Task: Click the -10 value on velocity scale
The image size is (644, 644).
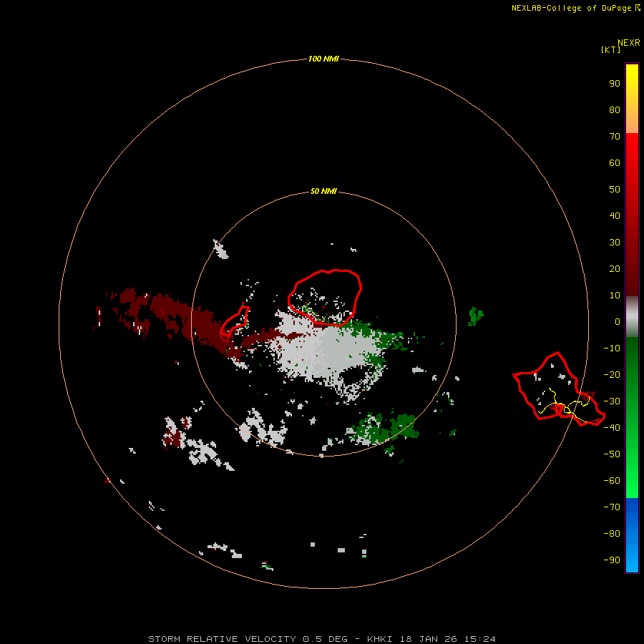Action: pos(612,348)
